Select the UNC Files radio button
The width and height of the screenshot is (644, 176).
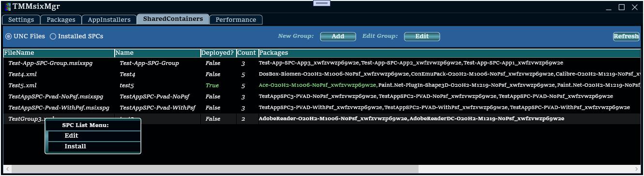[x=25, y=36]
